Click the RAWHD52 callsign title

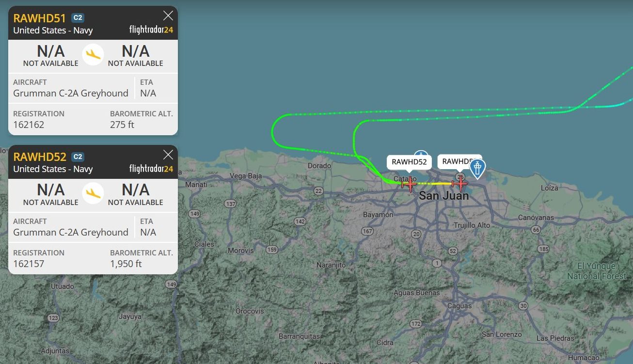point(40,157)
